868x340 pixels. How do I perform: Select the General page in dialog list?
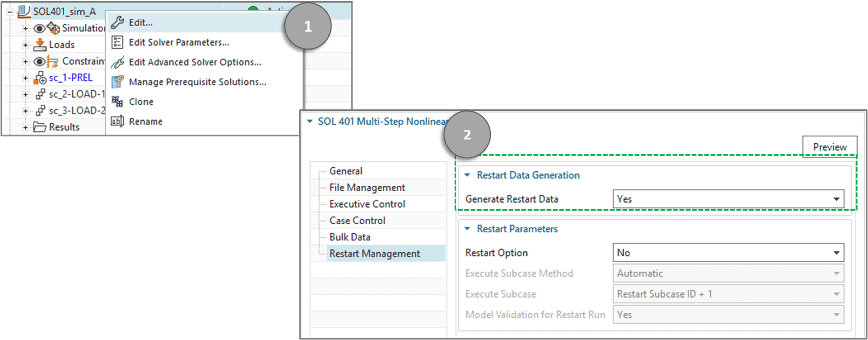pos(346,171)
